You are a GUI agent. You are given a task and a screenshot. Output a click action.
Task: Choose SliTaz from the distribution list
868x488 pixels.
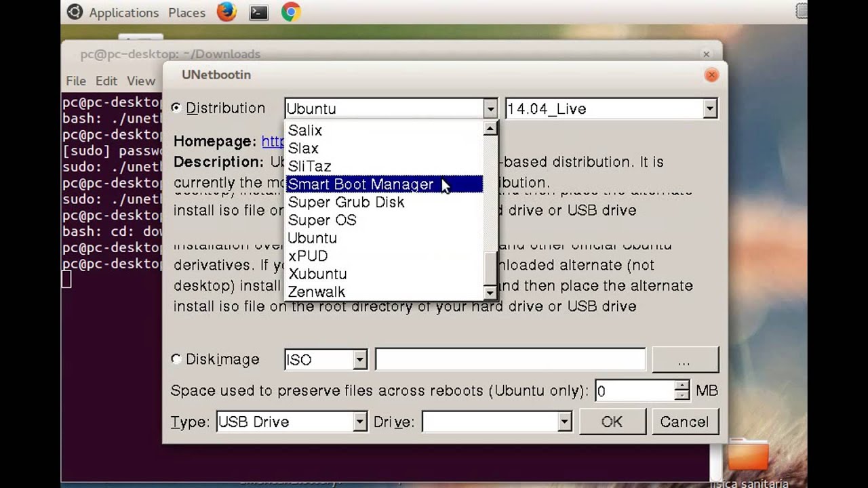pos(384,166)
